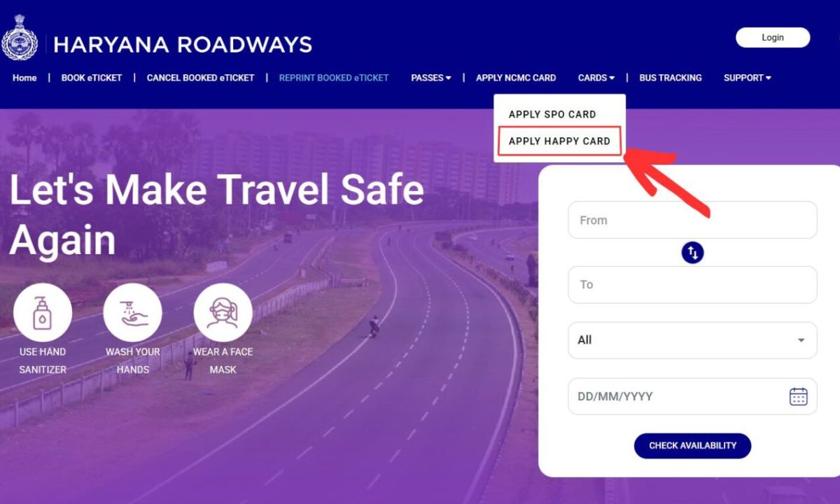Image resolution: width=840 pixels, height=504 pixels.
Task: Click the CHECK AVAILABILITY button
Action: tap(692, 446)
